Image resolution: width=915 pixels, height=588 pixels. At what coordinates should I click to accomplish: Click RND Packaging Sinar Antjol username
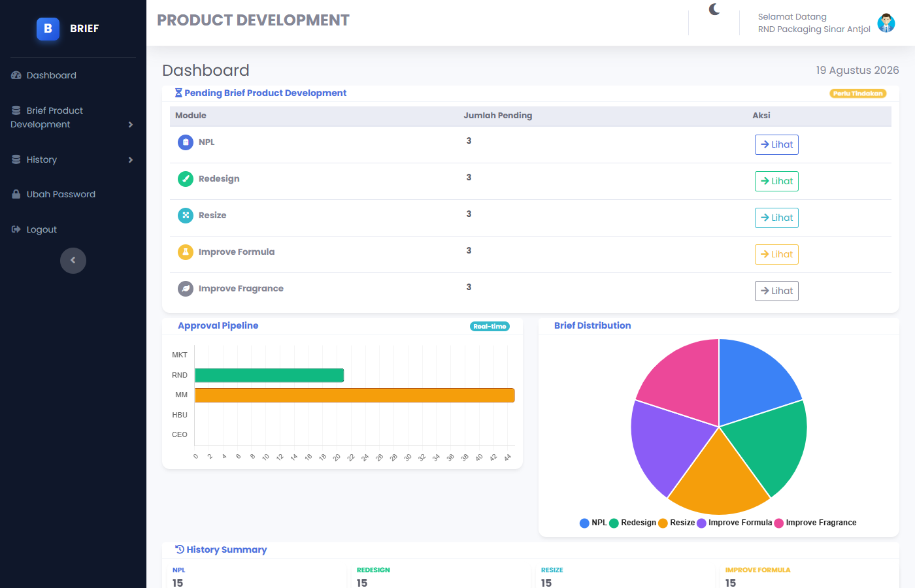pyautogui.click(x=814, y=29)
